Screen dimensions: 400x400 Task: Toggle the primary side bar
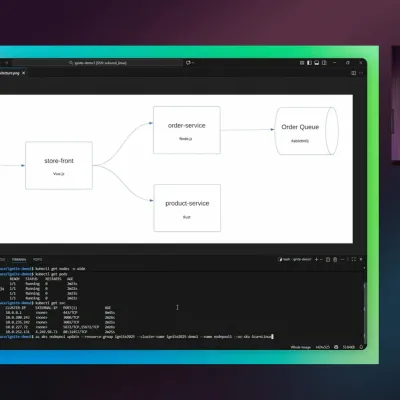tap(309, 63)
